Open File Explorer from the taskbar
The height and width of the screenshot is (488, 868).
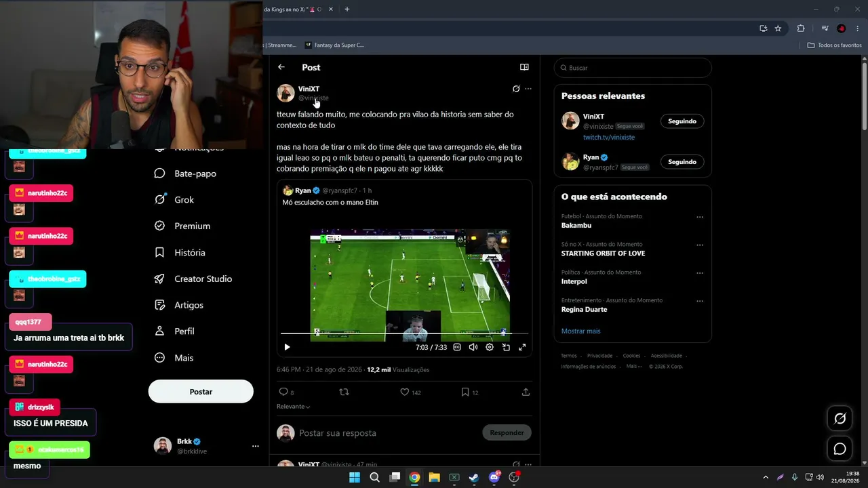[434, 477]
